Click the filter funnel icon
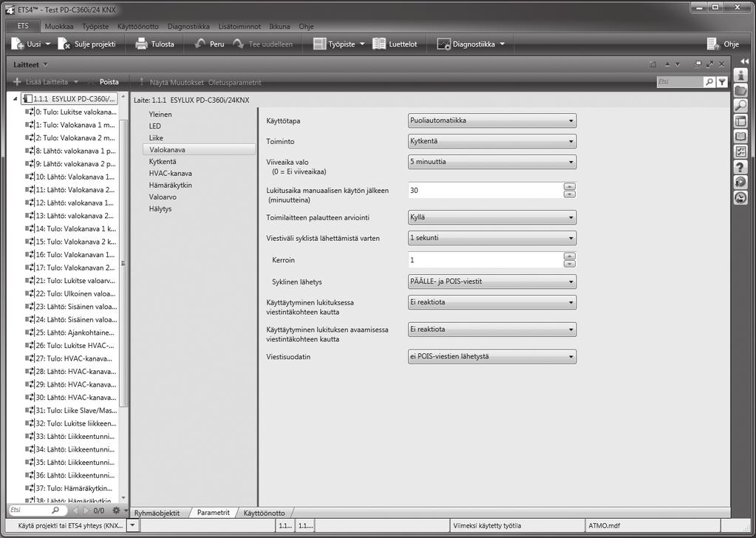This screenshot has height=538, width=756. pyautogui.click(x=722, y=82)
